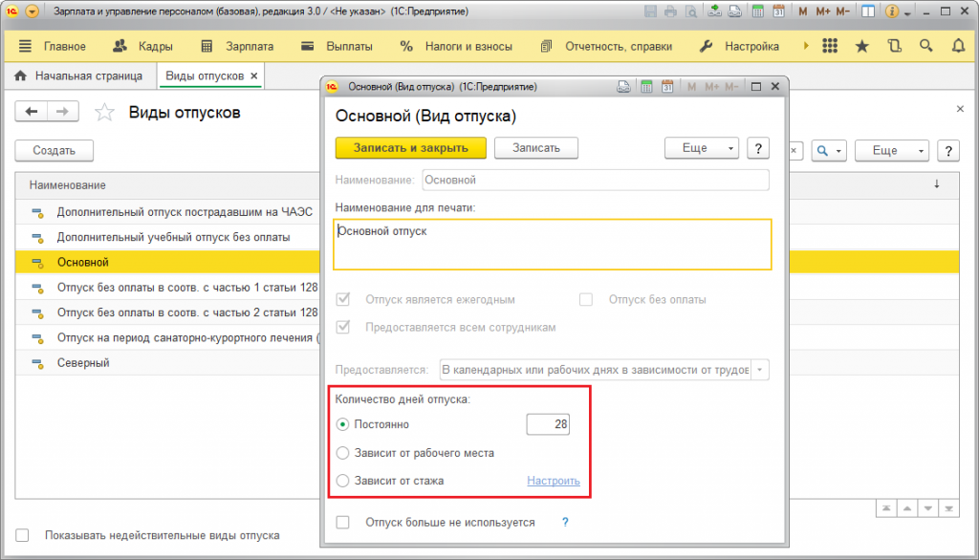
Task: Click the 1C round dropdown menu icon
Action: [x=32, y=11]
